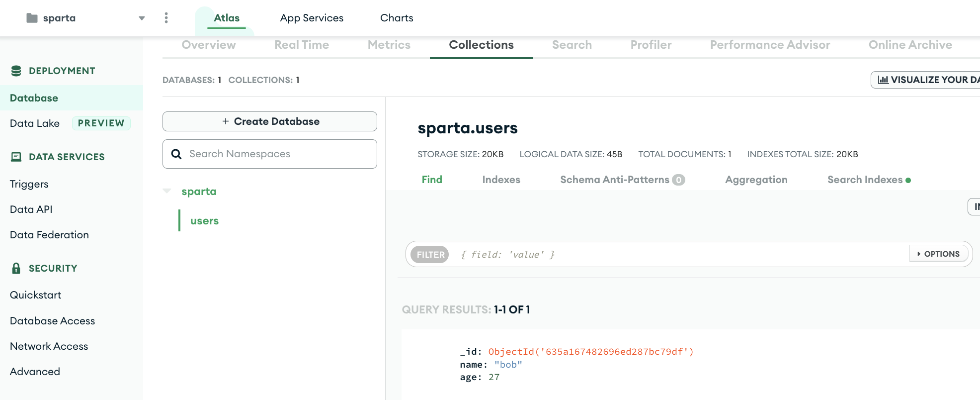This screenshot has width=980, height=400.
Task: Click the TOTAL DOCUMENTS: 1 stat
Action: pyautogui.click(x=685, y=154)
